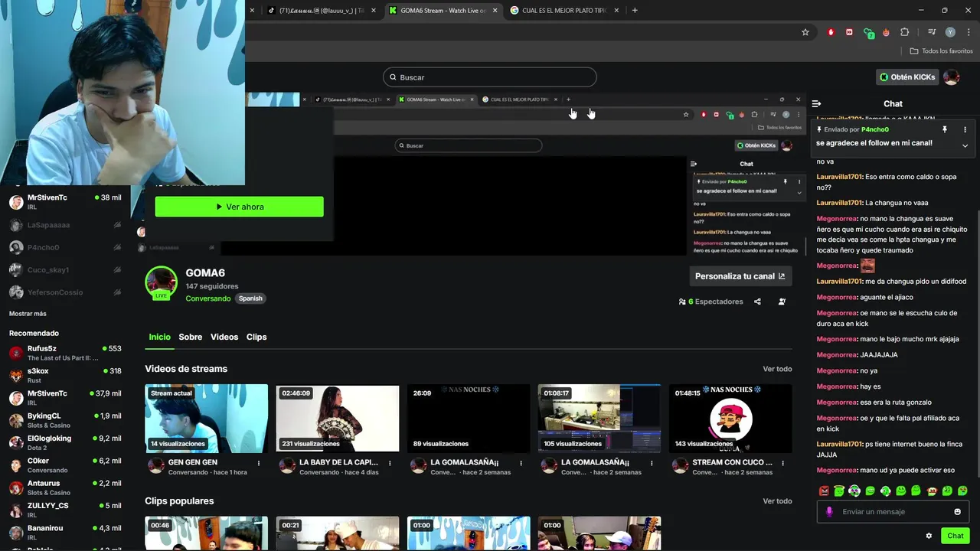Switch to the Sobre tab
Screen dimensions: 980x551
(x=191, y=337)
